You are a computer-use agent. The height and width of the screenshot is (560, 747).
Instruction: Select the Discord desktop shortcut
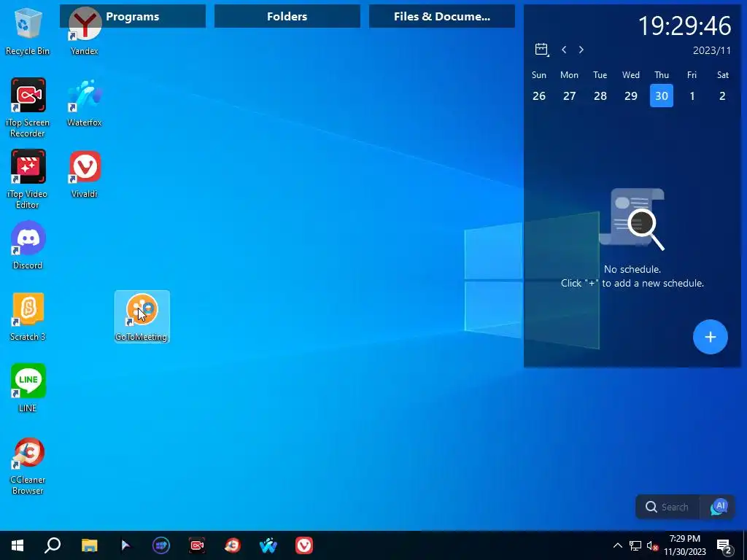pos(27,246)
